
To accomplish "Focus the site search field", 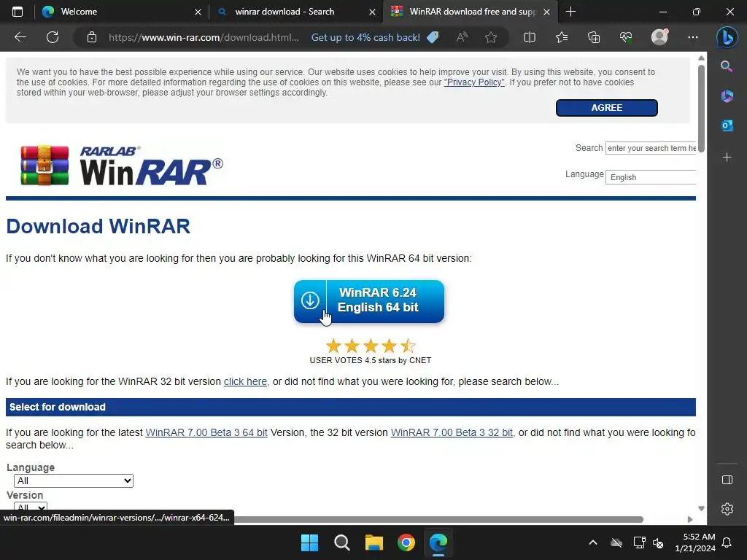I will (x=651, y=148).
